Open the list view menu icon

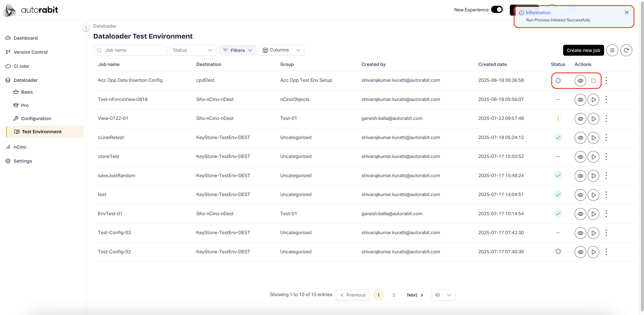click(x=612, y=50)
